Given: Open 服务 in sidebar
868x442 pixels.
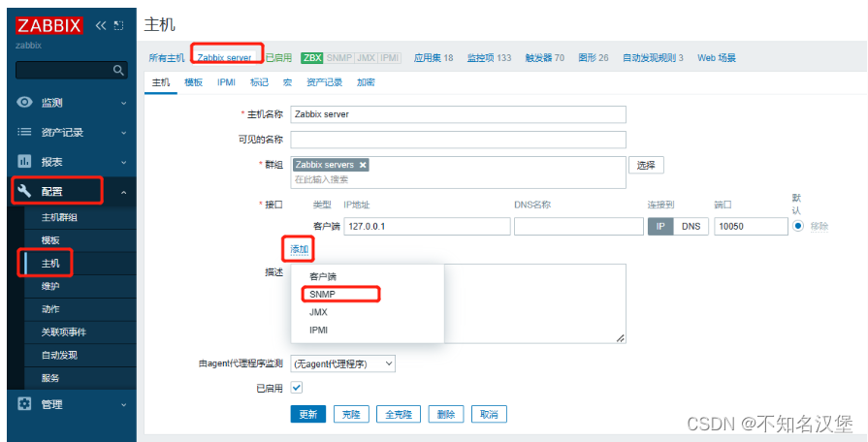Looking at the screenshot, I should [x=50, y=378].
